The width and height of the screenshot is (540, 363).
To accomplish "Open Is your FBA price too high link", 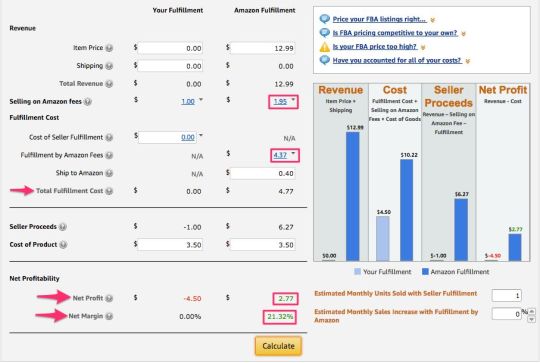I will [x=375, y=47].
